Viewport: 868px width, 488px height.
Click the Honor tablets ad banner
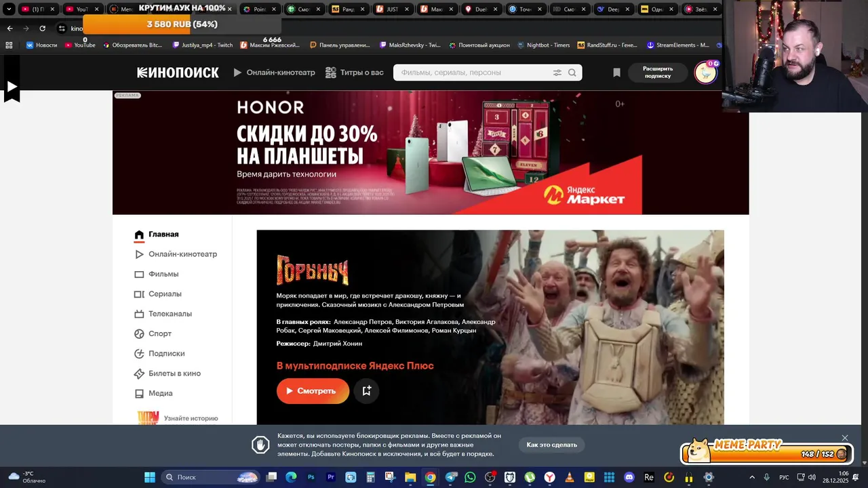431,152
